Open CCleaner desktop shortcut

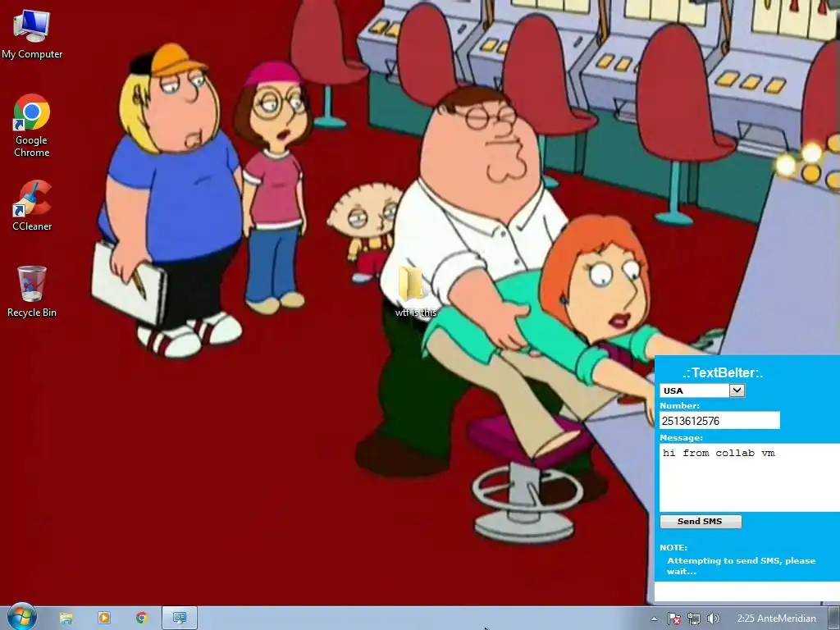click(32, 206)
